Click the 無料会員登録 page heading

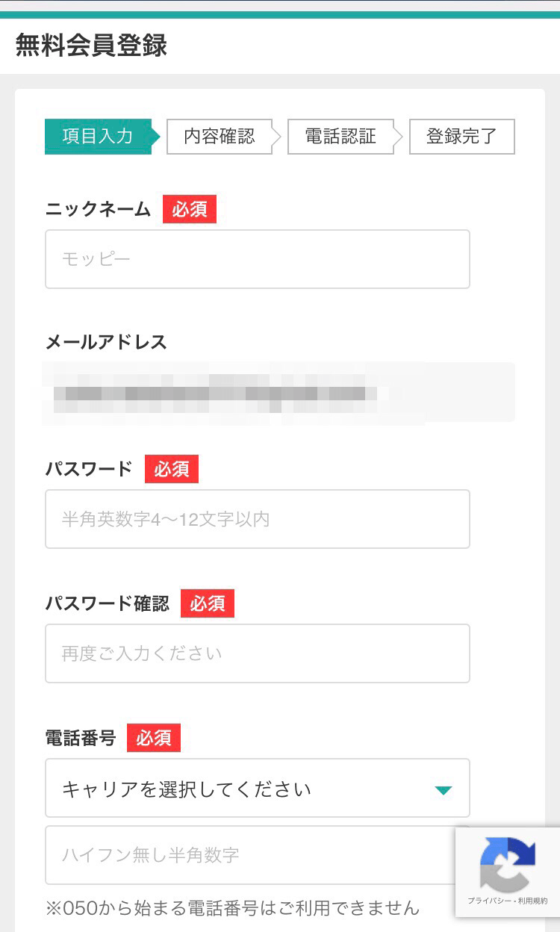click(91, 45)
